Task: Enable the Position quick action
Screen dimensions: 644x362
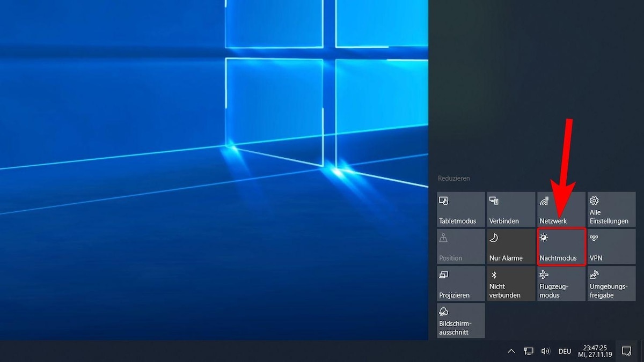Action: pyautogui.click(x=460, y=246)
